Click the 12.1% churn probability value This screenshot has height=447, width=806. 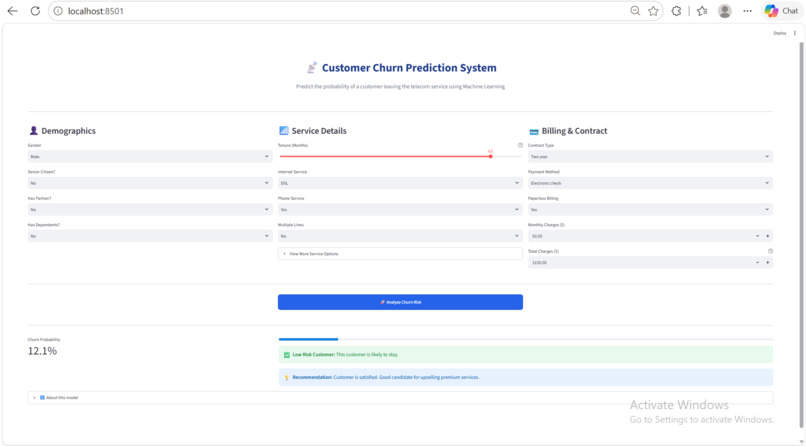[x=42, y=351]
